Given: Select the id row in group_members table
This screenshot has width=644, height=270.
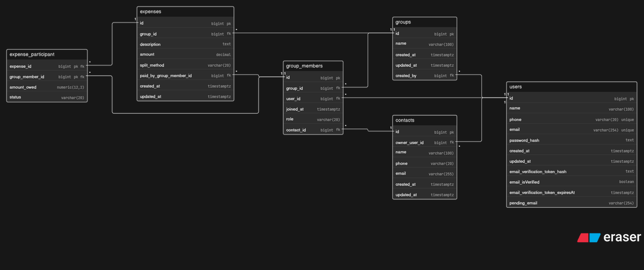Looking at the screenshot, I should tap(313, 78).
